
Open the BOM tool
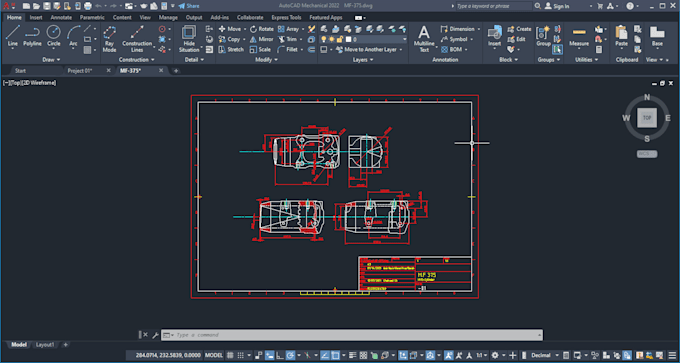pyautogui.click(x=451, y=49)
